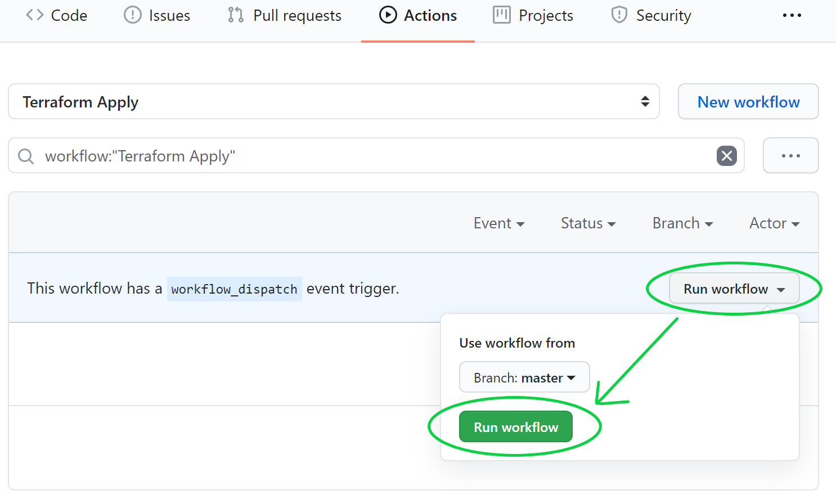Viewport: 836px width, 504px height.
Task: Toggle the Run workflow dropdown button
Action: 734,289
